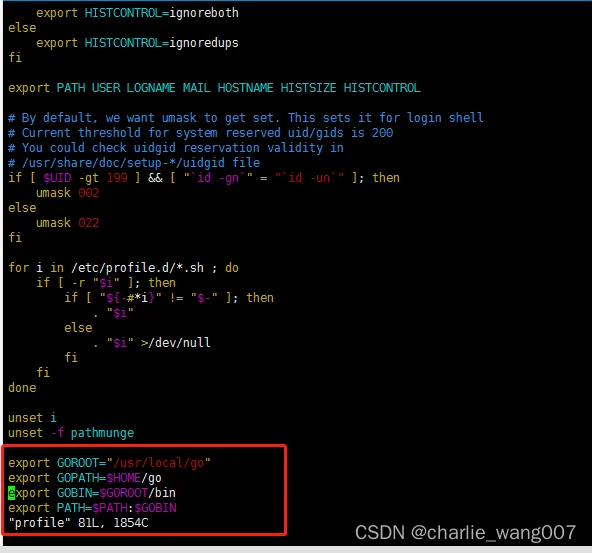Click the export PATH=$PATH:$GOBIN line
592x553 pixels.
[92, 508]
